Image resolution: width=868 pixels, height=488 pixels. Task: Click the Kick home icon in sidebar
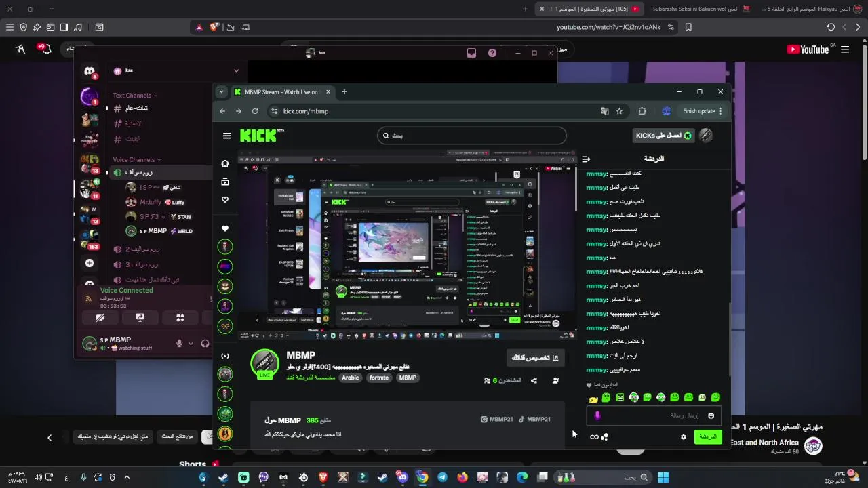click(x=225, y=163)
